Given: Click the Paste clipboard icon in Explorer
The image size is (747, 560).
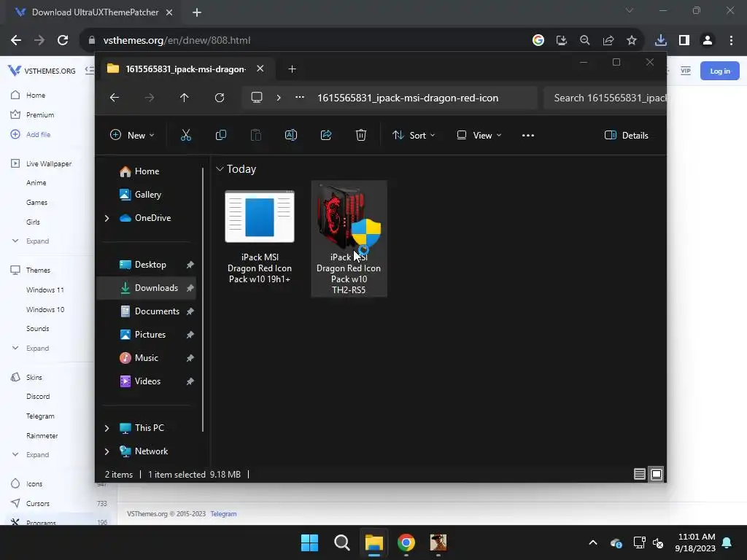Looking at the screenshot, I should 256,135.
